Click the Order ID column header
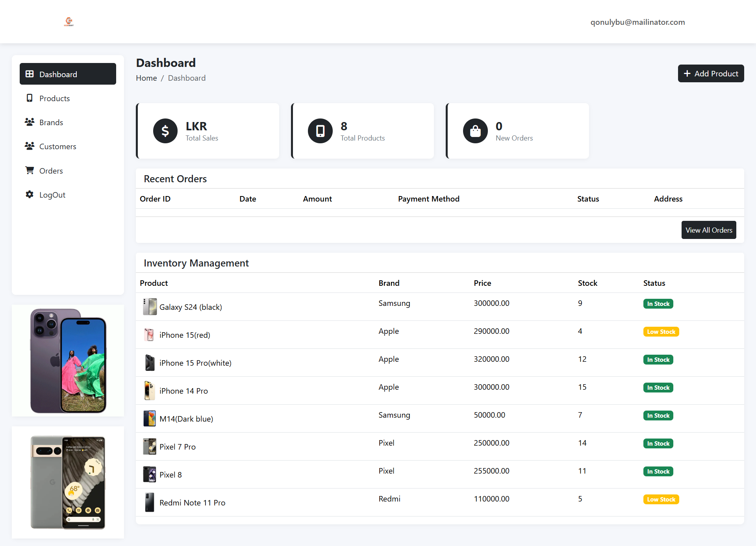The width and height of the screenshot is (756, 546). pyautogui.click(x=155, y=199)
